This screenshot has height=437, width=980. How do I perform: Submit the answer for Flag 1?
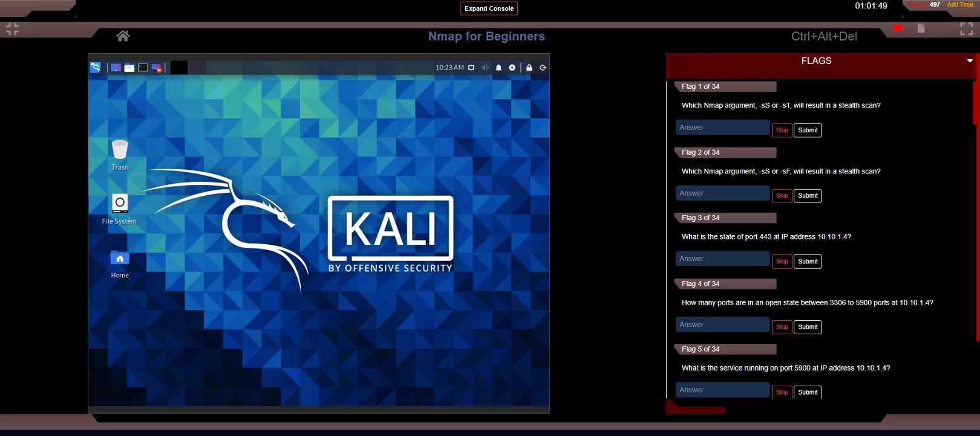808,130
